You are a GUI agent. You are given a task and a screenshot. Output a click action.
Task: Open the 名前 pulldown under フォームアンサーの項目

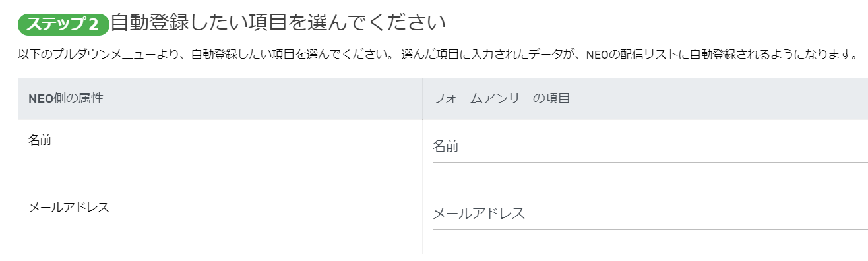click(x=650, y=146)
